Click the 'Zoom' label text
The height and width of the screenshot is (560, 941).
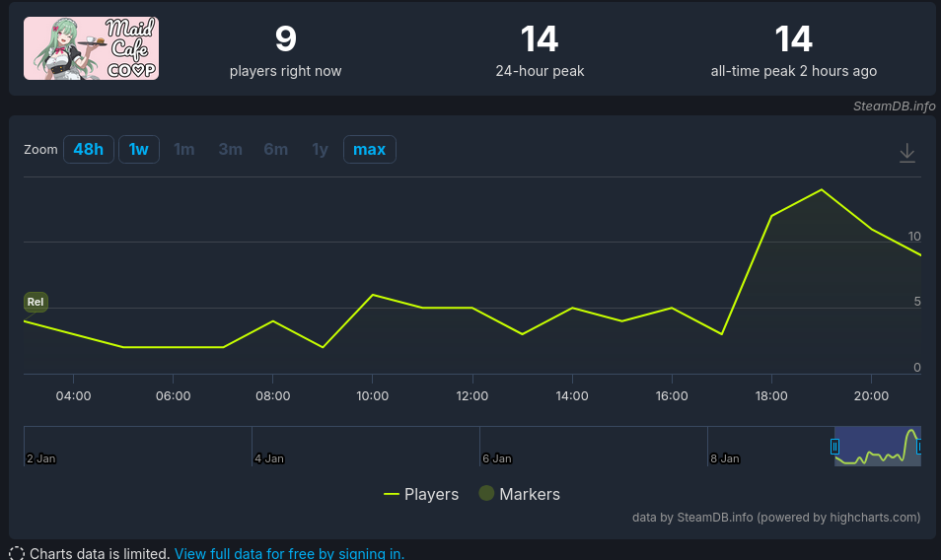pyautogui.click(x=40, y=149)
